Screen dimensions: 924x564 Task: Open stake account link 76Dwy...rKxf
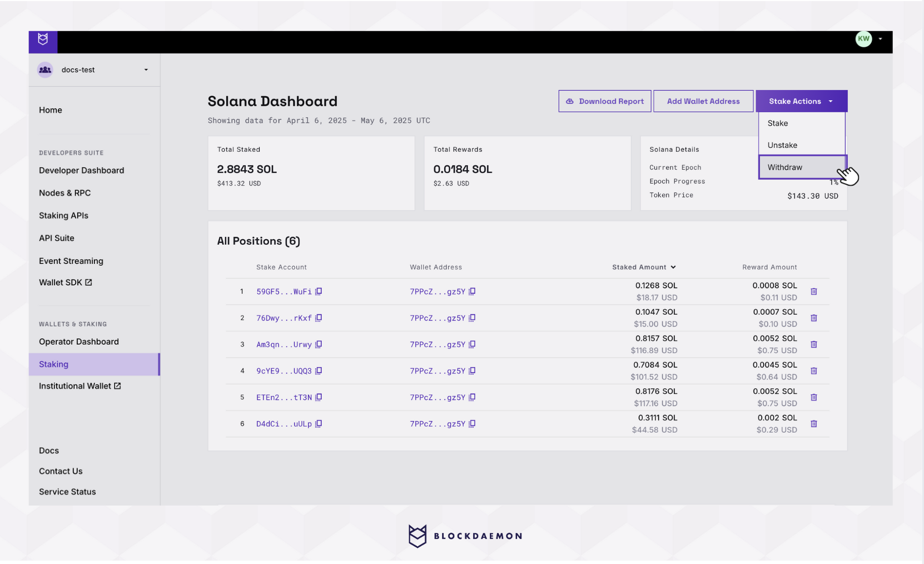(x=284, y=318)
